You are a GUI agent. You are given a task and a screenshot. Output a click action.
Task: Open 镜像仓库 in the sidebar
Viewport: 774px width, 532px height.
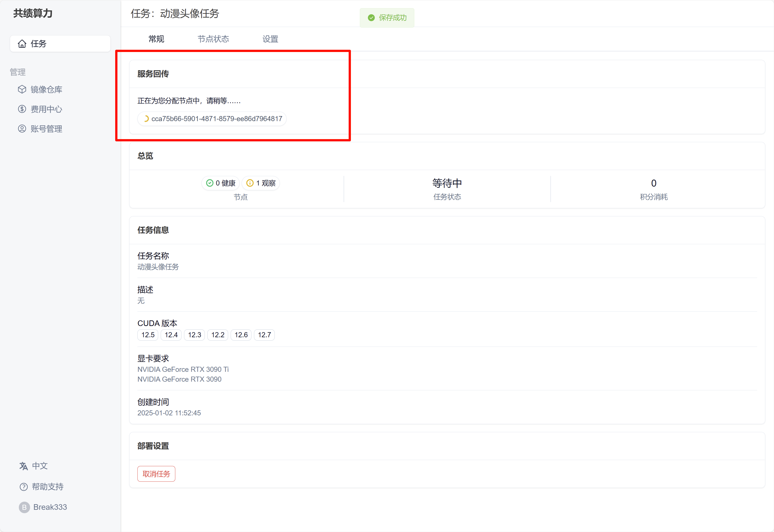[46, 89]
